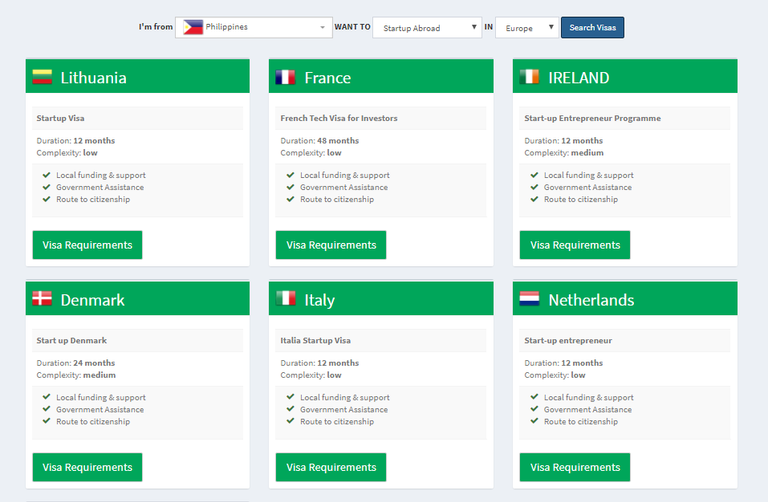Click 'Start up Denmark' visa title

(72, 340)
